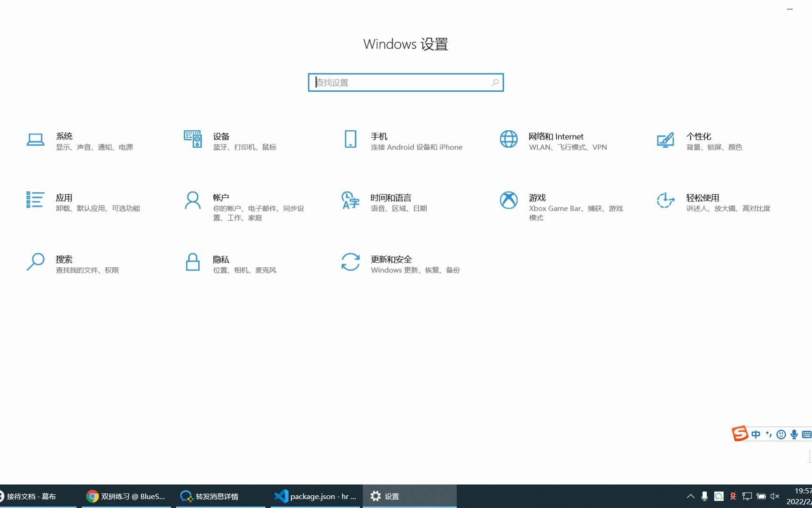Click 查找我的文件、权限 description

pyautogui.click(x=87, y=270)
